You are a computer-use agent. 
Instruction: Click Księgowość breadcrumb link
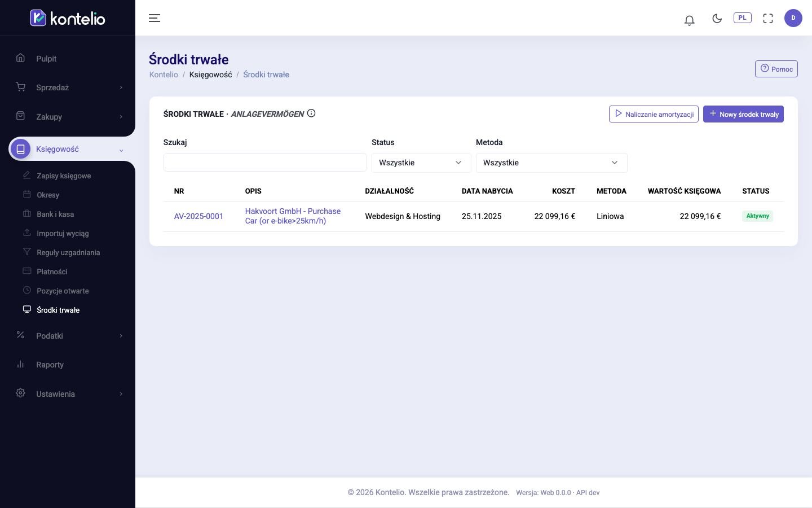coord(210,75)
